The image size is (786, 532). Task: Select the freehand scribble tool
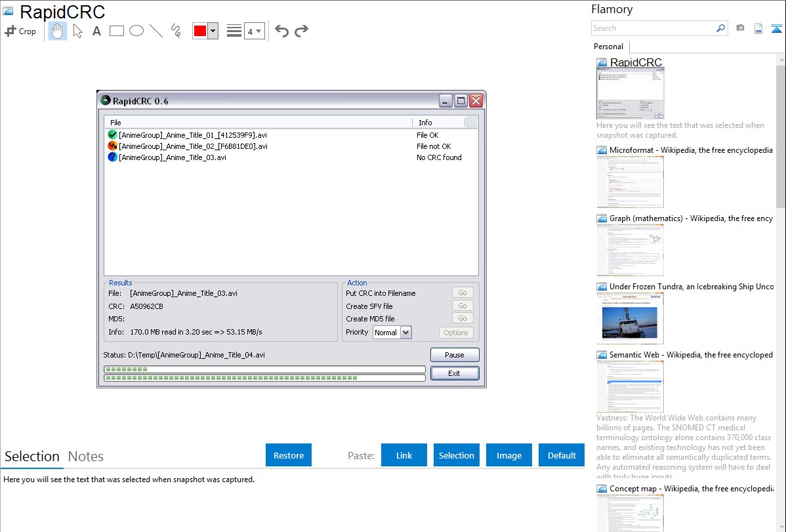pyautogui.click(x=176, y=31)
